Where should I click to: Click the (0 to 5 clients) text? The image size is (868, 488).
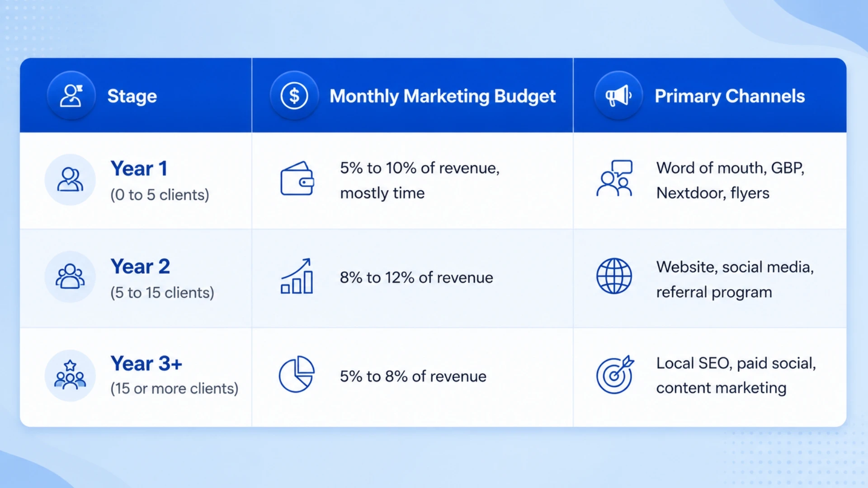click(160, 195)
